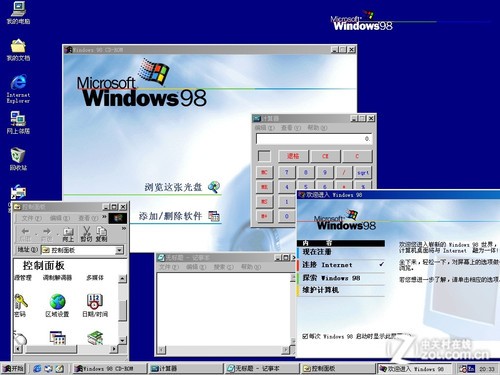Screen dimensions: 500x375
Task: Click Calculator number 7 button
Action: [x=286, y=173]
